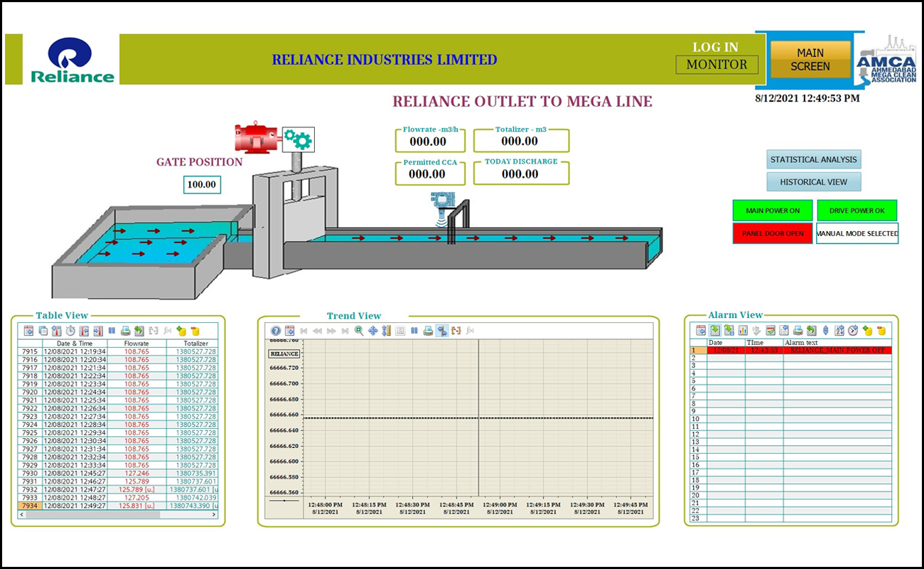
Task: Click the printer icon in Trend View toolbar
Action: [x=428, y=331]
